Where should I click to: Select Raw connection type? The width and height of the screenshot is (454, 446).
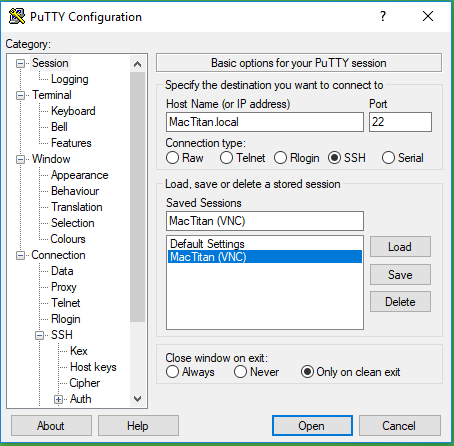pos(172,158)
